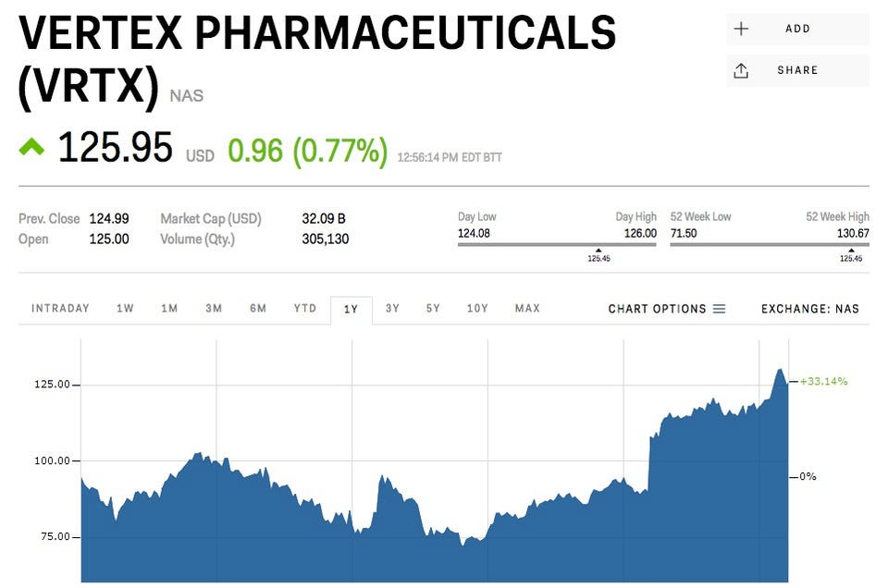Switch to the 5Y chart range
Viewport: 888px width, 588px height.
433,309
